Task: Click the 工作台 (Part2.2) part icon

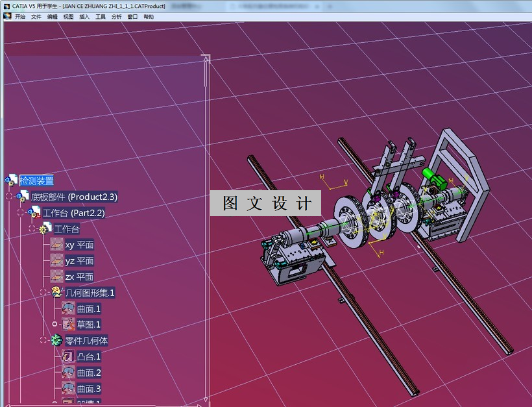Action: pos(34,212)
